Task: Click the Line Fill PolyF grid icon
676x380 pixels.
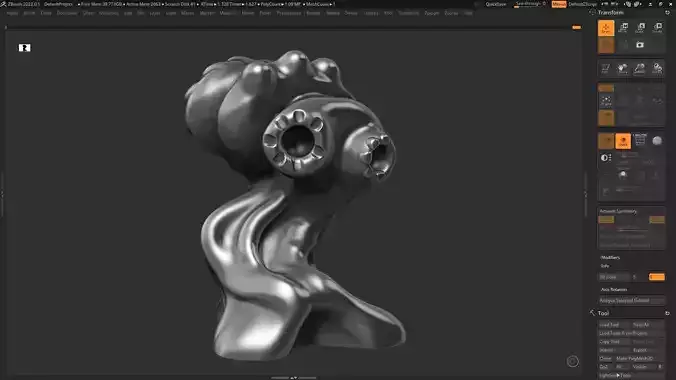Action: pos(640,140)
